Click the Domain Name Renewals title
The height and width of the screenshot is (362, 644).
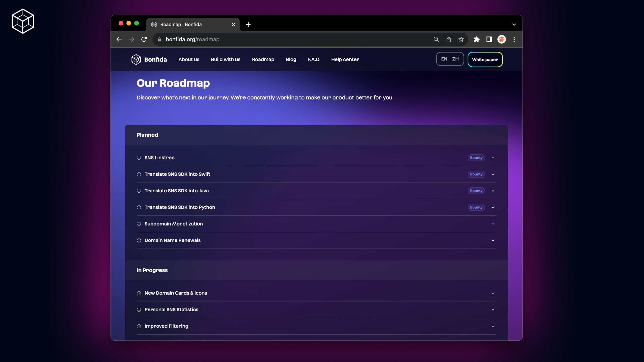click(x=172, y=240)
